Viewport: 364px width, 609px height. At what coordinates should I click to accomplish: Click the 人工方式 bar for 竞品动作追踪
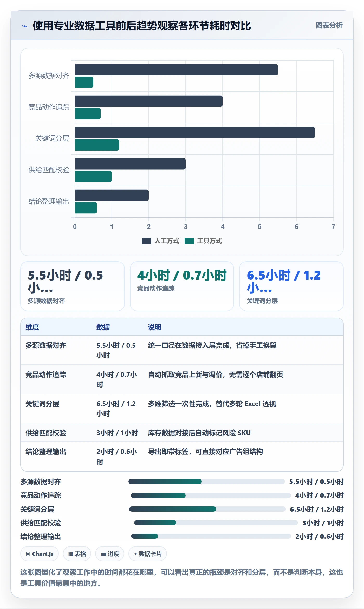point(149,101)
